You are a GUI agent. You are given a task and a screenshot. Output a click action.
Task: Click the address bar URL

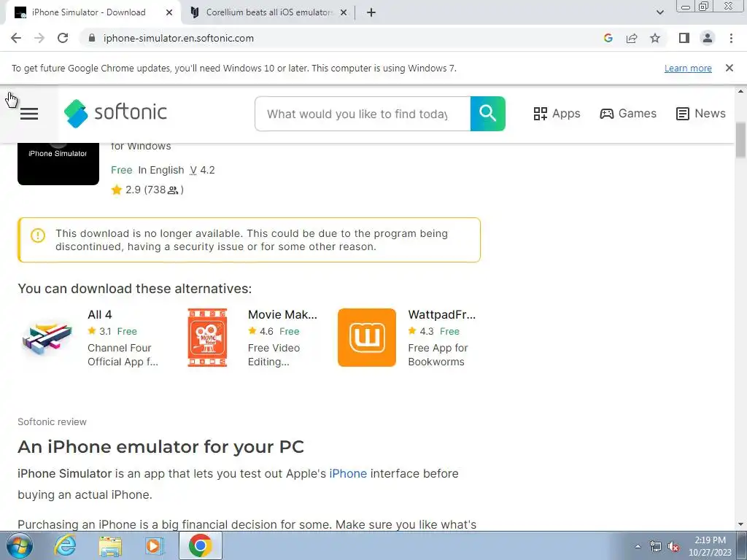point(179,38)
